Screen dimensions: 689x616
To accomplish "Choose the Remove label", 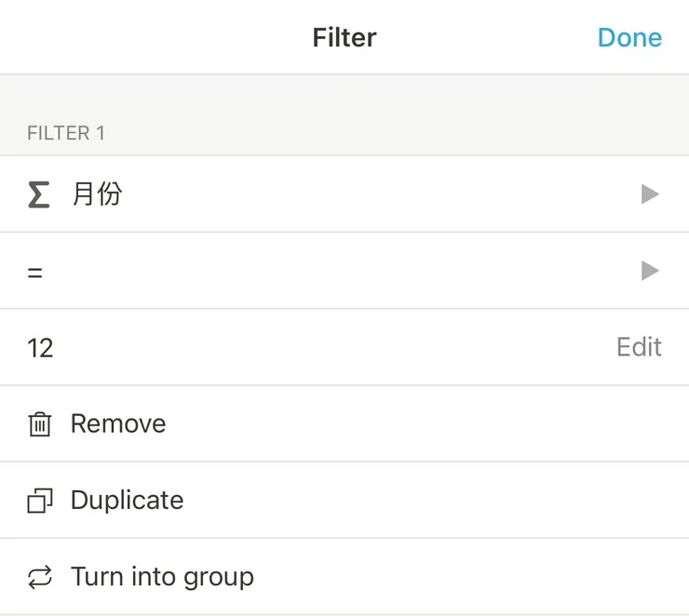I will click(118, 424).
